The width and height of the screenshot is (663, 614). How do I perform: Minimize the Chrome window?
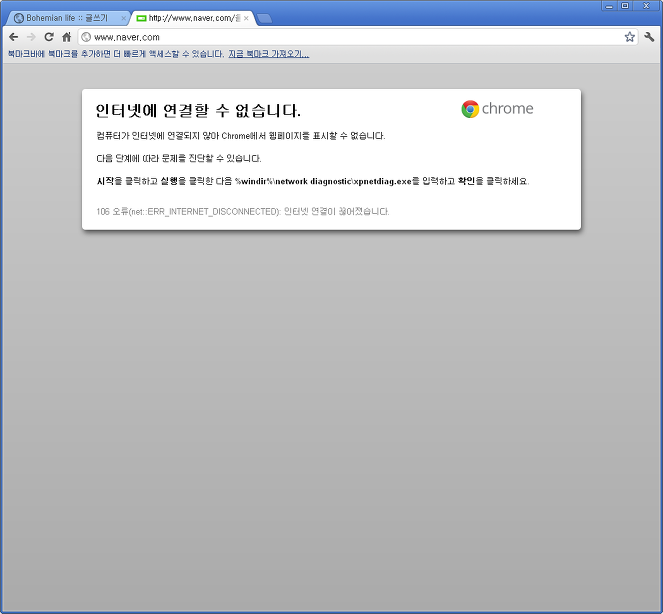tap(609, 6)
